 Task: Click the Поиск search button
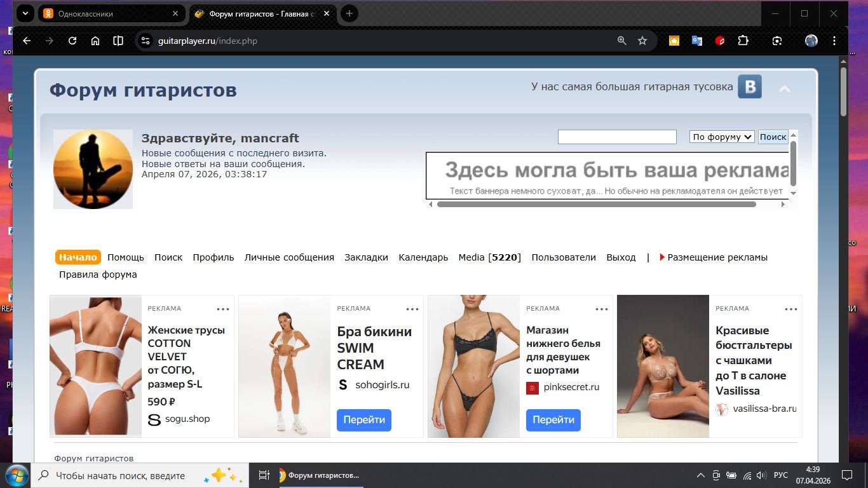tap(773, 137)
